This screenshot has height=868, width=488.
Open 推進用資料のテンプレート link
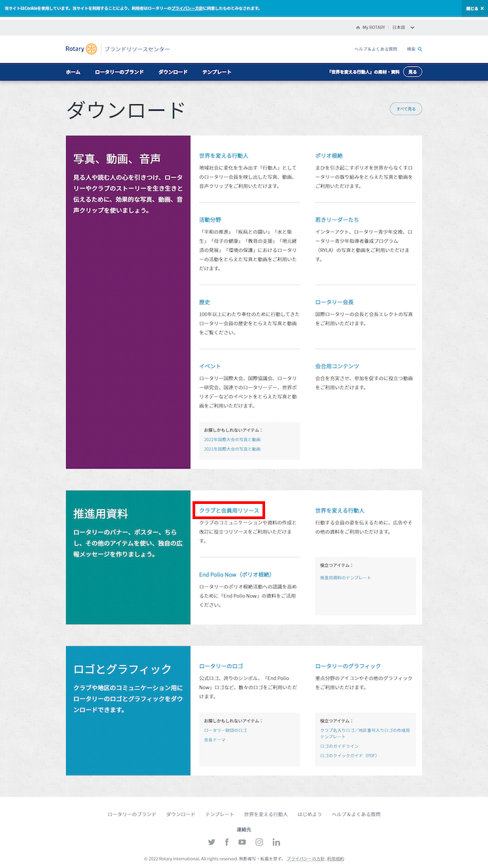(346, 578)
